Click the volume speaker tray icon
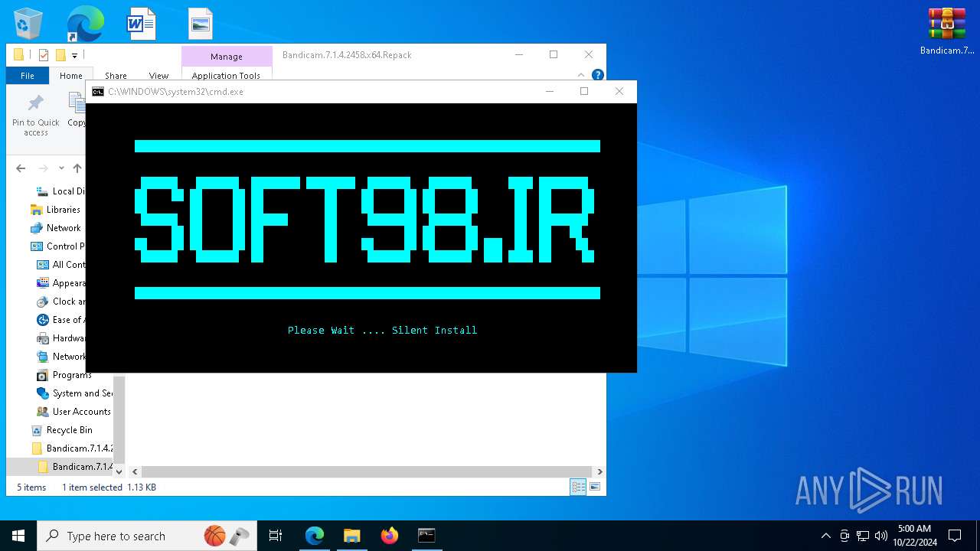Screen dimensions: 980x551 click(881, 536)
